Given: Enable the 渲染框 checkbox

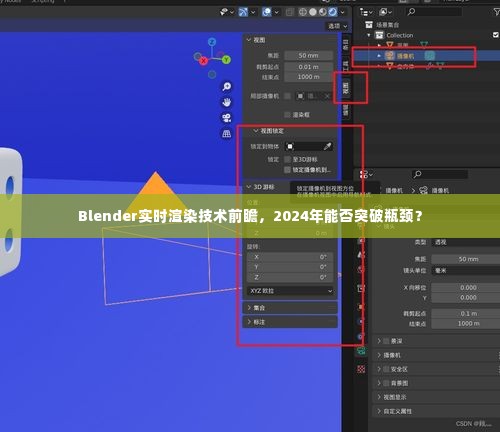Looking at the screenshot, I should coord(287,115).
